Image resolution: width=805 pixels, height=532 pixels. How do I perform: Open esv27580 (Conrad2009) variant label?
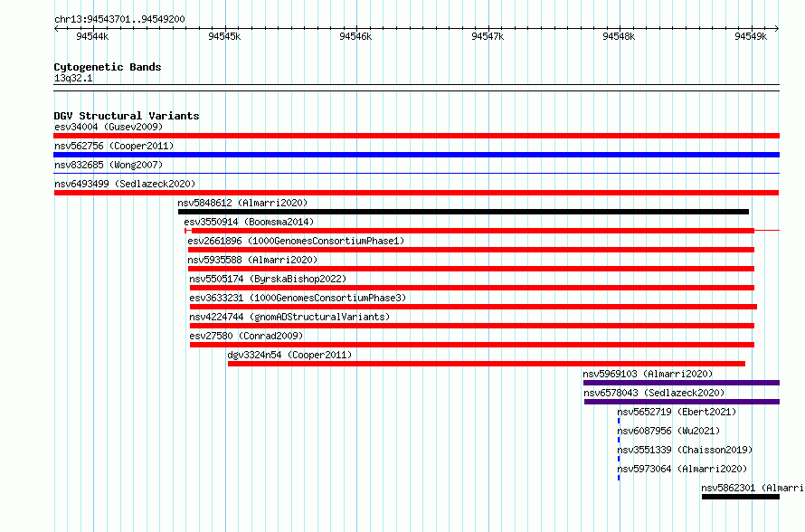[x=246, y=336]
